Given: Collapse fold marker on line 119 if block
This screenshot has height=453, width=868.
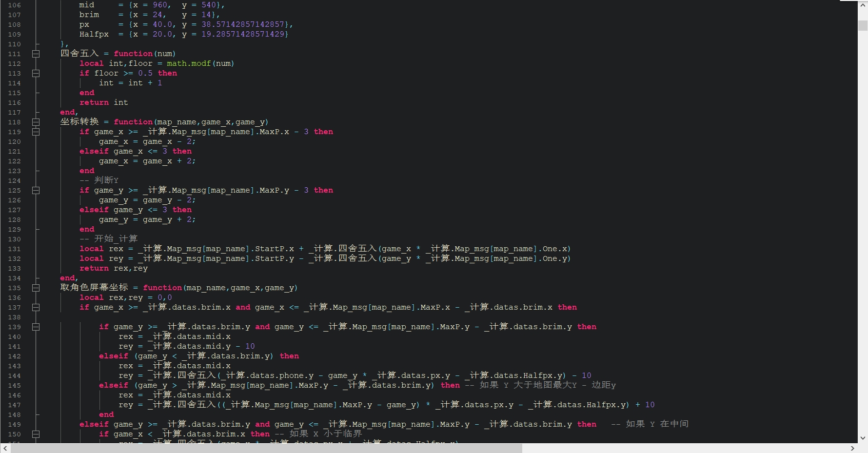Looking at the screenshot, I should tap(36, 132).
